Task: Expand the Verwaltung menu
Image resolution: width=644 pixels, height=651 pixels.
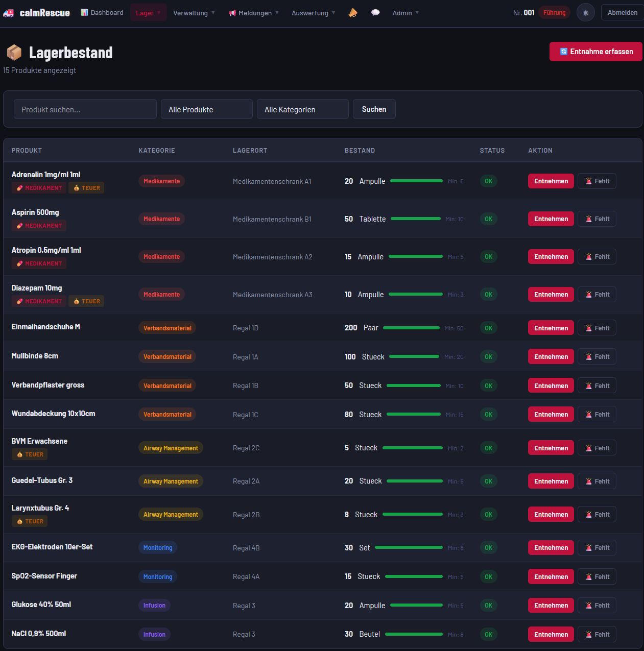Action: 190,12
